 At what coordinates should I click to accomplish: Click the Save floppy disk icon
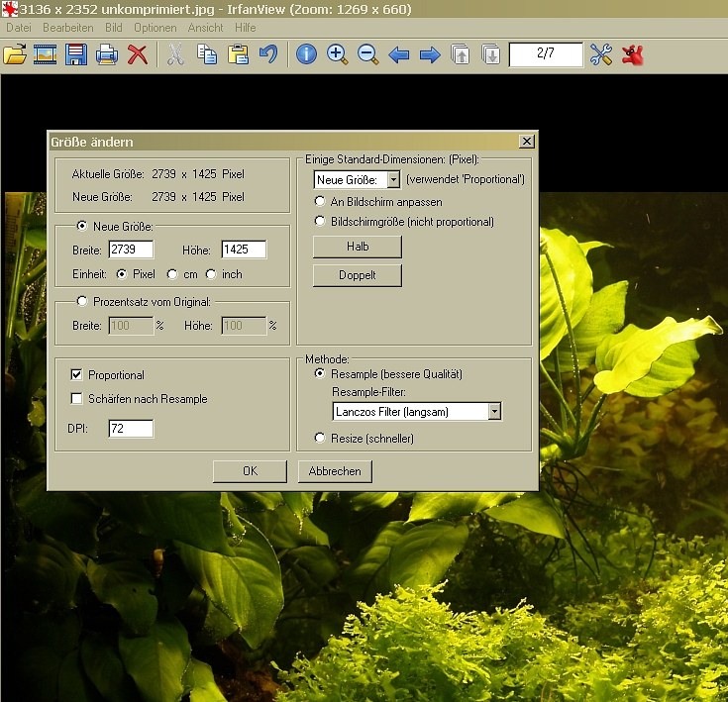coord(75,54)
